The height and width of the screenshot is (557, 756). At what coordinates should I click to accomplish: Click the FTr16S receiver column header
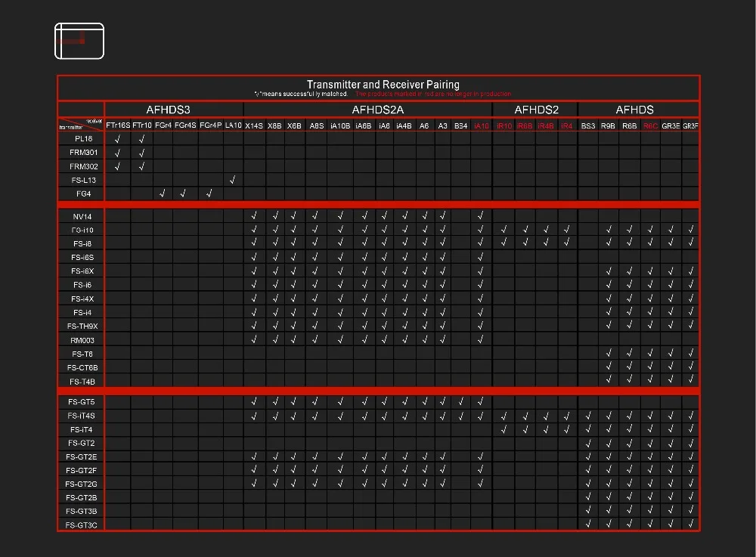coord(118,125)
